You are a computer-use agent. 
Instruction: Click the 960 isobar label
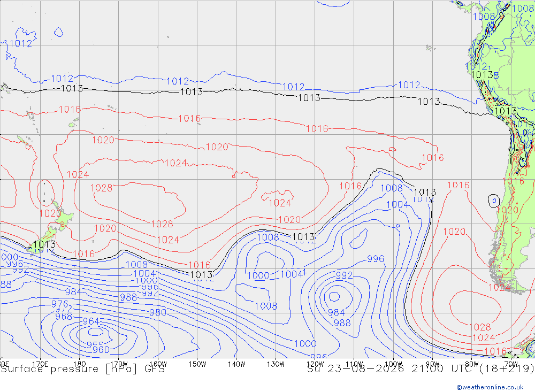tap(101, 350)
